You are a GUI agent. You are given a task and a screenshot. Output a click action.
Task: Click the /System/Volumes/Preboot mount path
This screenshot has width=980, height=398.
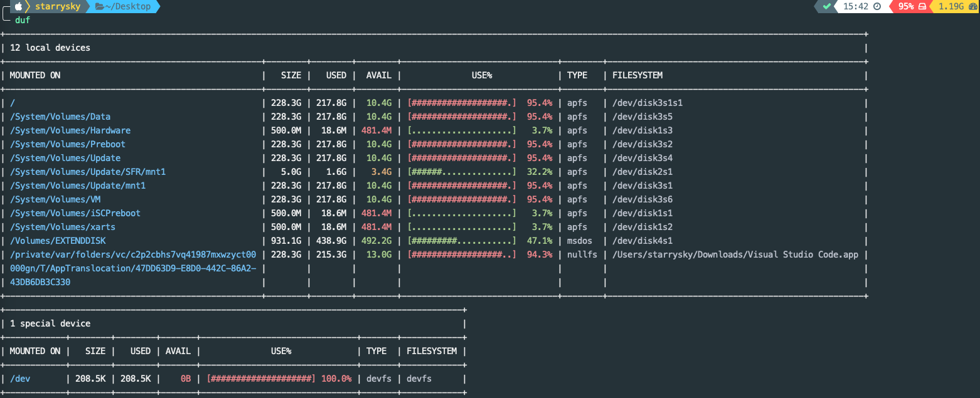(68, 144)
